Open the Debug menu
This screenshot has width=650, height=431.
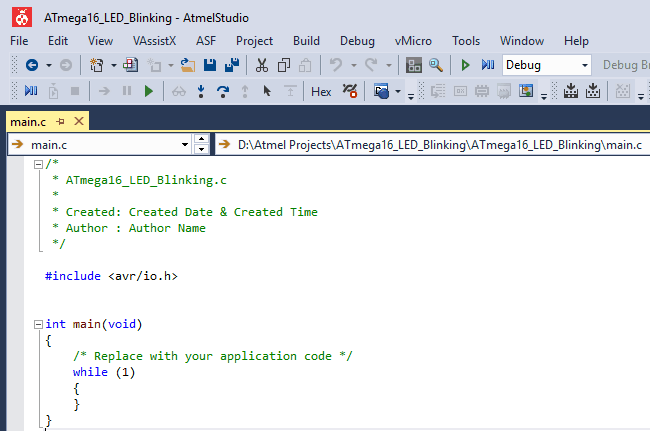[357, 41]
